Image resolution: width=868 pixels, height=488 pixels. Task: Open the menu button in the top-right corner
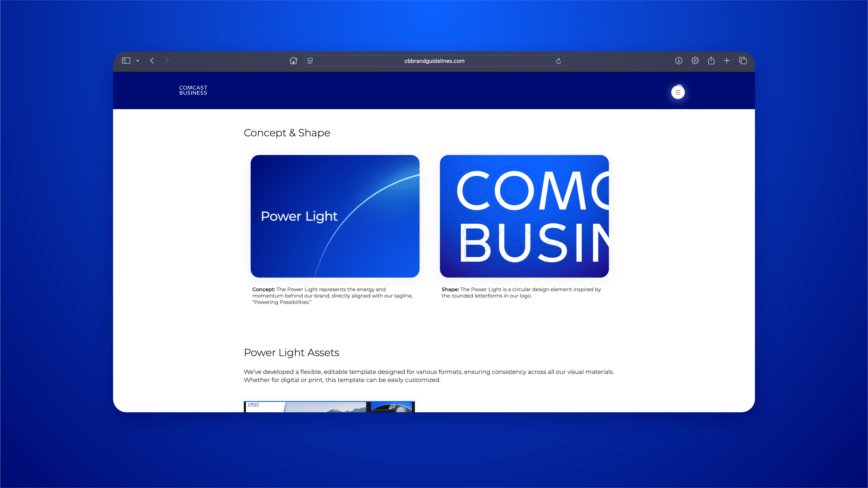coord(678,92)
